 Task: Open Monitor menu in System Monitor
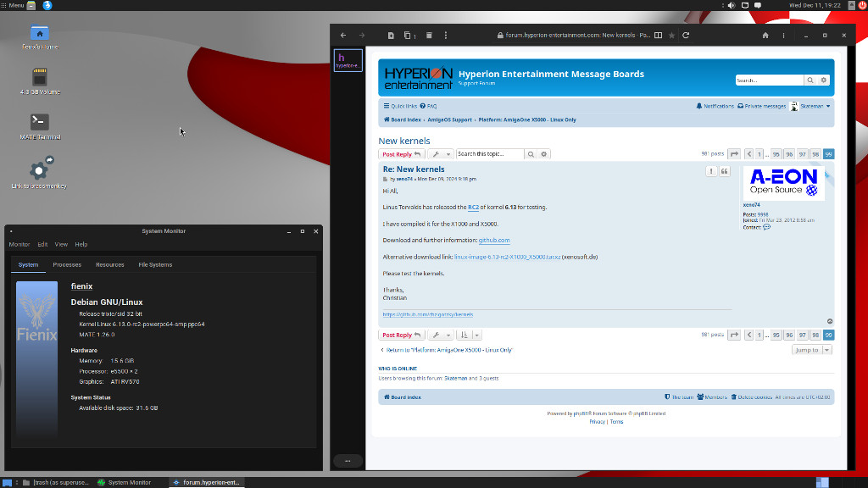19,245
